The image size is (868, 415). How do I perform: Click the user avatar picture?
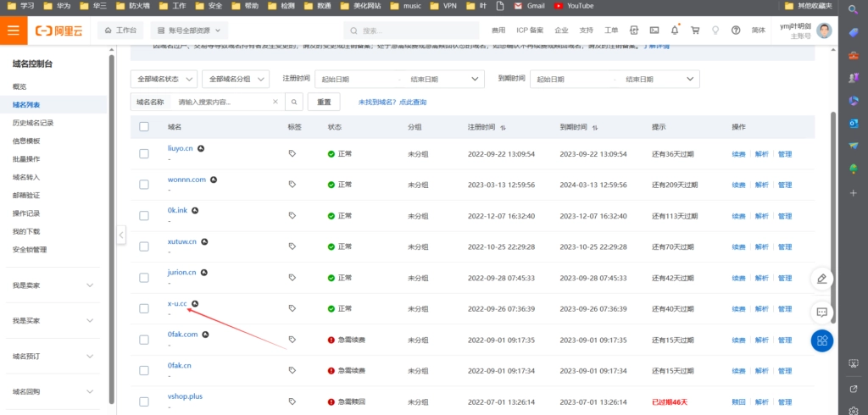pos(824,31)
